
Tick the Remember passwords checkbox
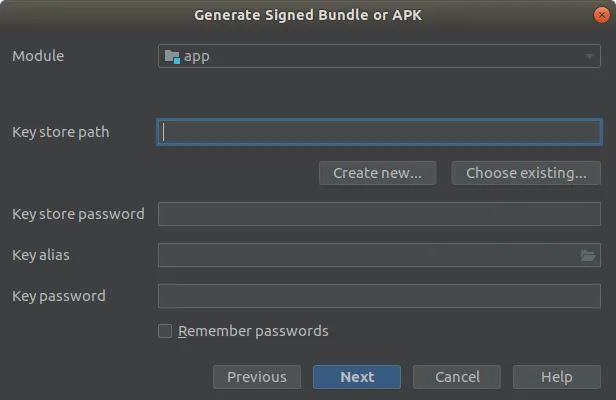point(165,331)
